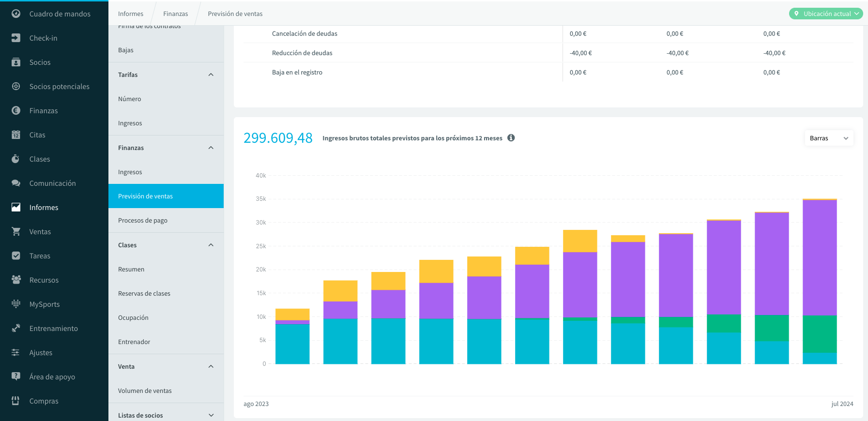This screenshot has width=868, height=421.
Task: Open Ajustes via the sliders icon
Action: coord(16,352)
